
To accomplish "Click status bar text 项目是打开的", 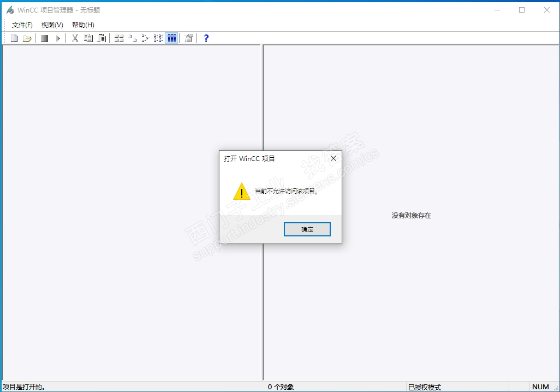I will click(24, 387).
